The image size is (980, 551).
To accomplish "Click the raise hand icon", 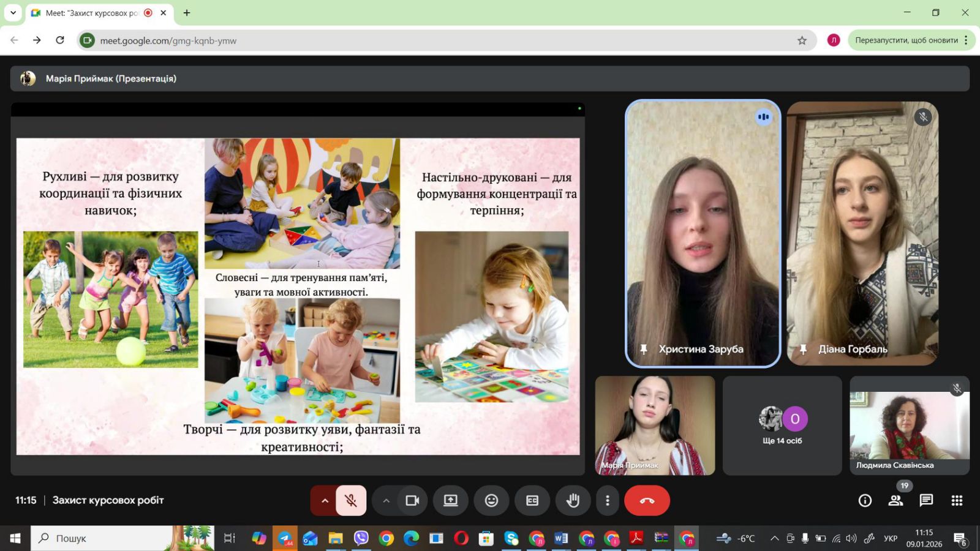I will pos(573,501).
